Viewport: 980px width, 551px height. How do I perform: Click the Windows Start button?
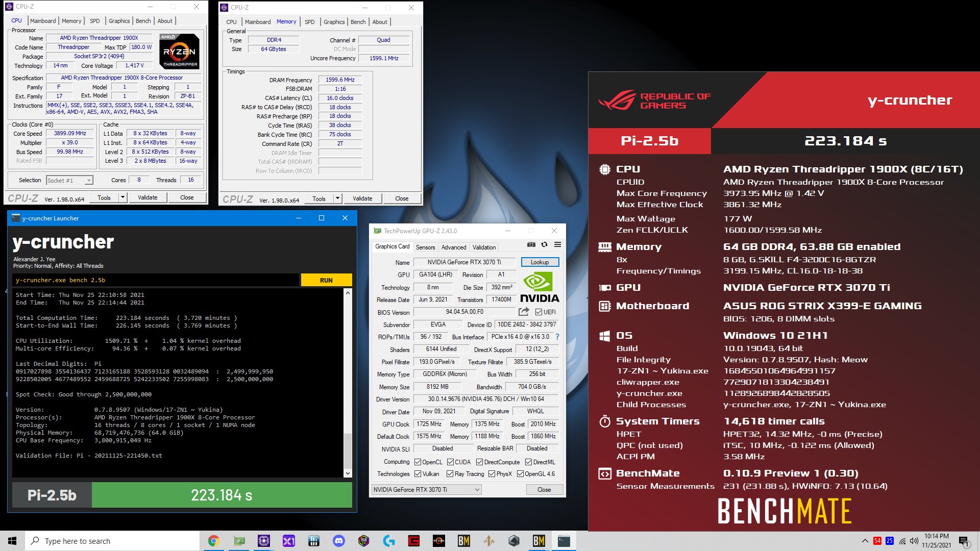click(12, 541)
